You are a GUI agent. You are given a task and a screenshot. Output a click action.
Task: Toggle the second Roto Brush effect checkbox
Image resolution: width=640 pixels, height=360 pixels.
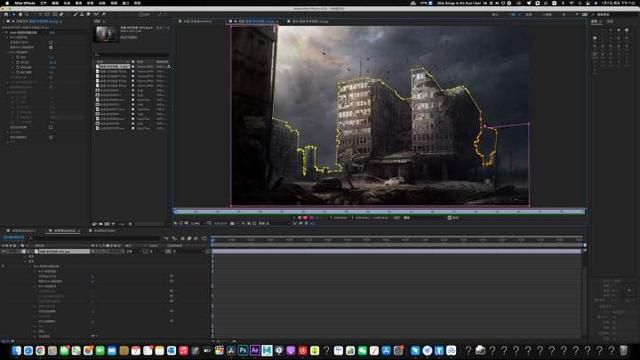pos(51,47)
